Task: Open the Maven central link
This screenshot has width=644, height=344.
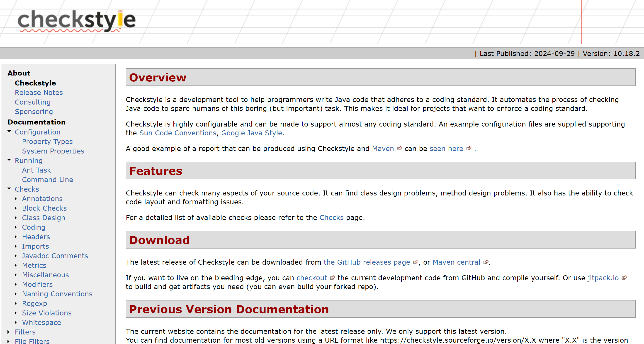Action: click(x=456, y=262)
